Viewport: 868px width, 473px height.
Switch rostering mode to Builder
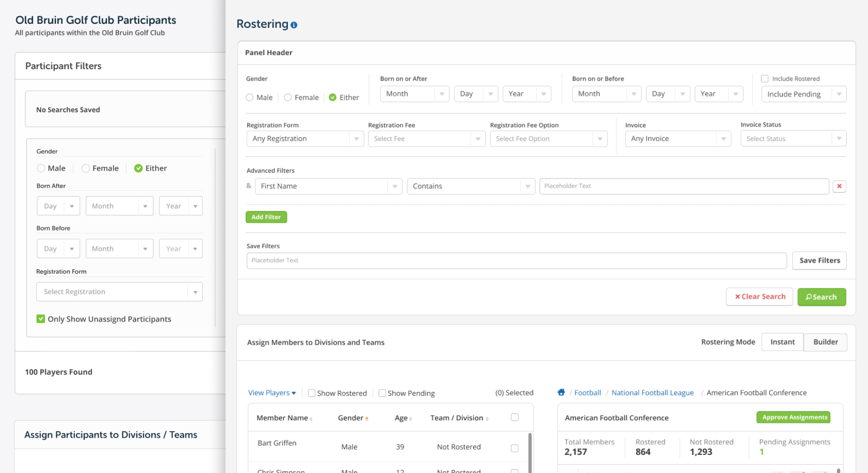point(825,342)
